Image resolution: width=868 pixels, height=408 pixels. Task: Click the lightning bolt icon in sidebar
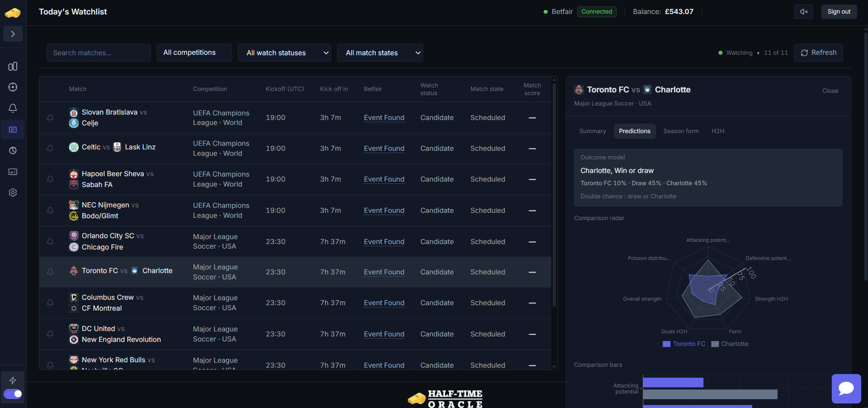coord(13,380)
